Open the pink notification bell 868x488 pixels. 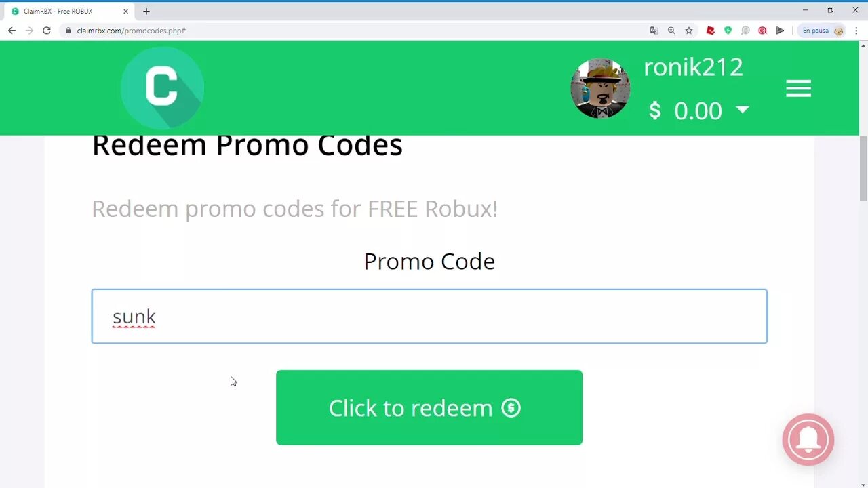tap(808, 439)
